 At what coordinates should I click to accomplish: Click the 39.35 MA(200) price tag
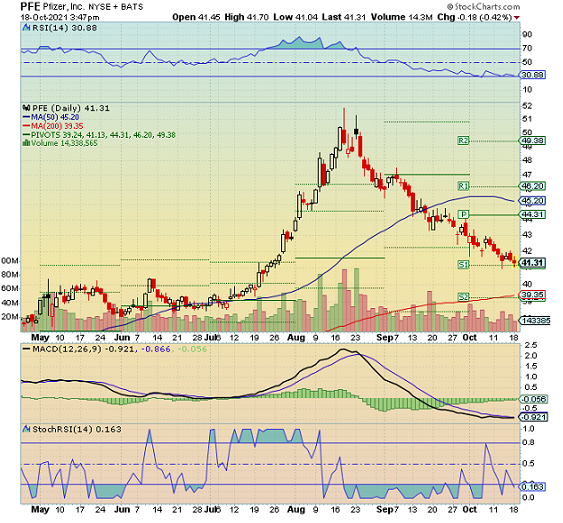(x=533, y=295)
